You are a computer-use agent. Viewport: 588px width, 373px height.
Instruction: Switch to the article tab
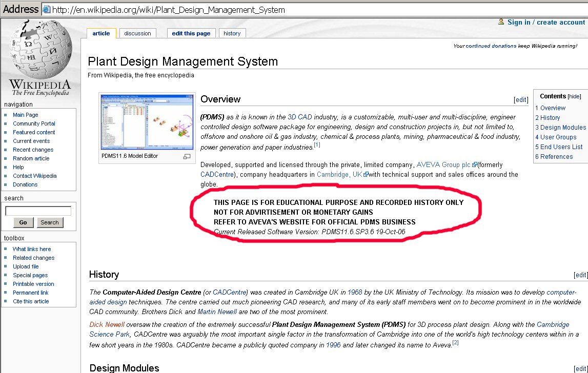pos(102,33)
